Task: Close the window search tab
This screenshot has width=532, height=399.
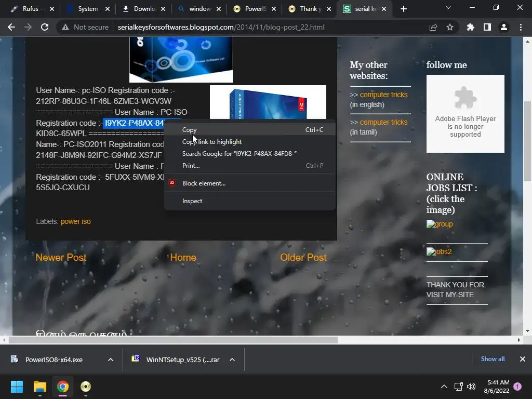Action: click(219, 9)
